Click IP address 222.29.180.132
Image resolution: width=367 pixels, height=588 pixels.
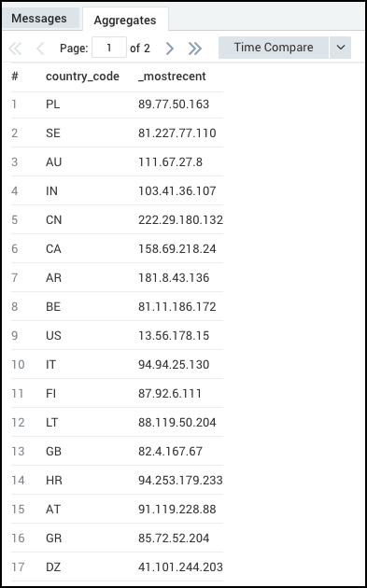coord(180,219)
